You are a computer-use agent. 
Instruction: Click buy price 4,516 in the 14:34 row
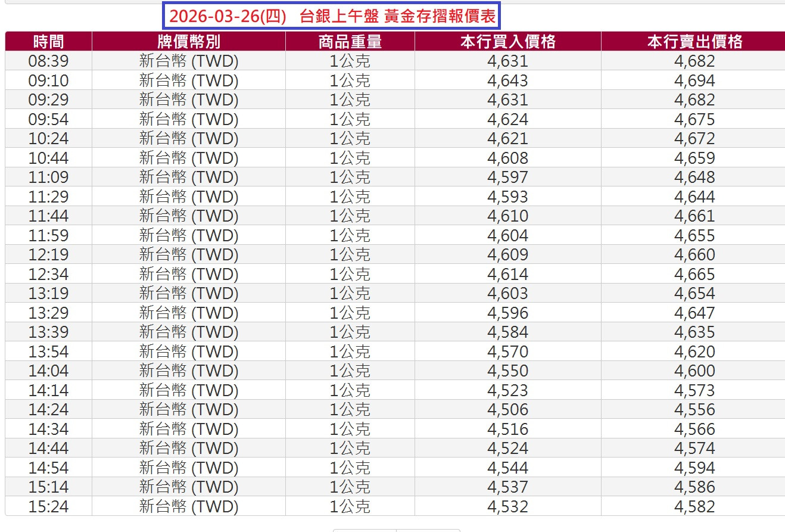507,429
